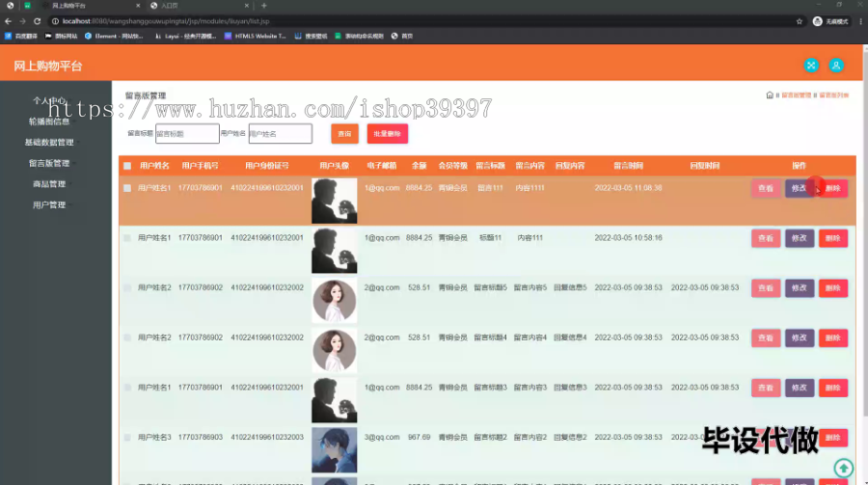
Task: Click 删除 in the 留言标题2 row
Action: click(x=832, y=438)
